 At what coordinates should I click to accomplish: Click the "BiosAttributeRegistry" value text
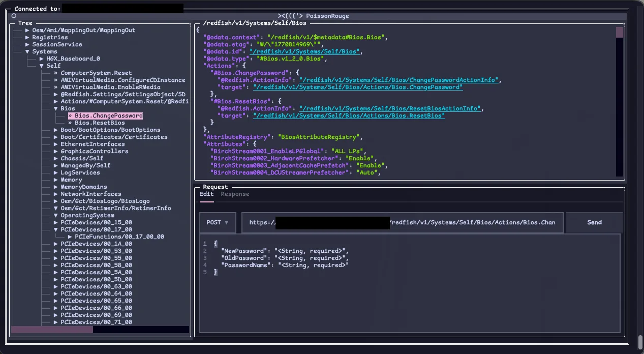318,137
